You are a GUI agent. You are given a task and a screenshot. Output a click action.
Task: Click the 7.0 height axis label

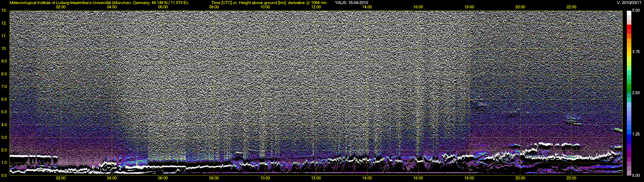coord(4,87)
